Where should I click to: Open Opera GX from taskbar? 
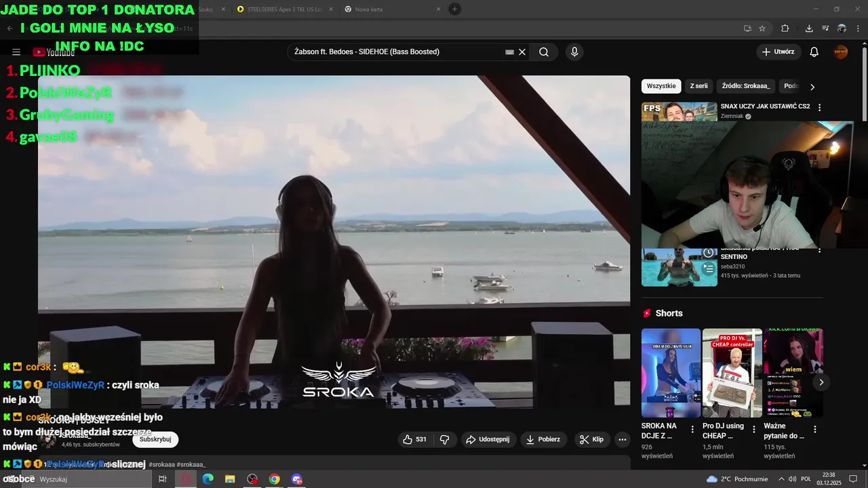(x=186, y=479)
